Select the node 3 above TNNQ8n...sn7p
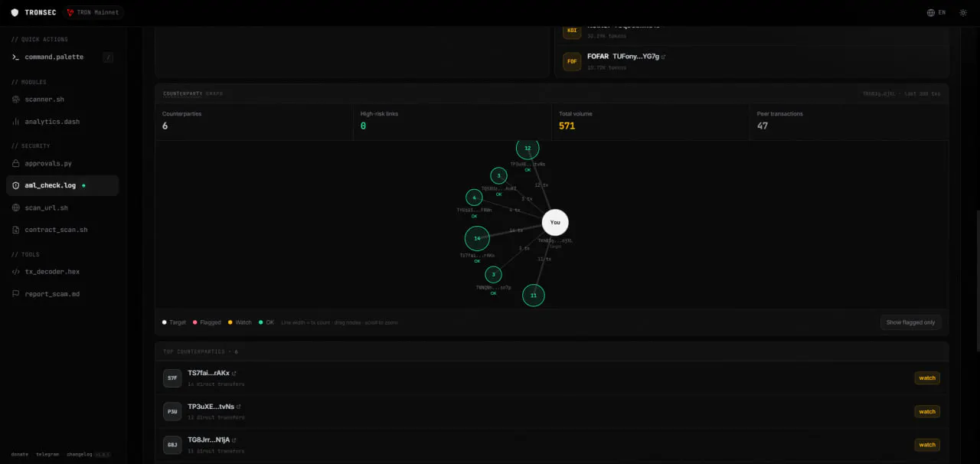980x464 pixels. tap(494, 274)
